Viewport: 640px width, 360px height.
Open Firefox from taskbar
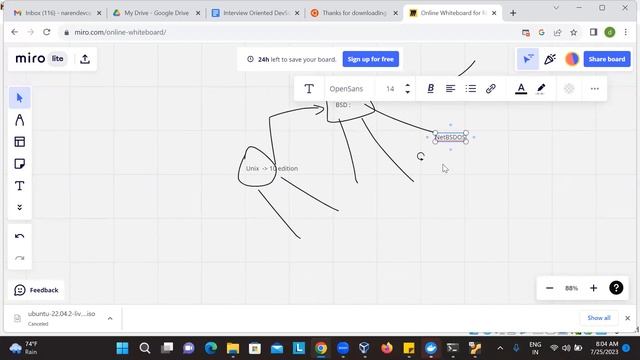tap(387, 348)
